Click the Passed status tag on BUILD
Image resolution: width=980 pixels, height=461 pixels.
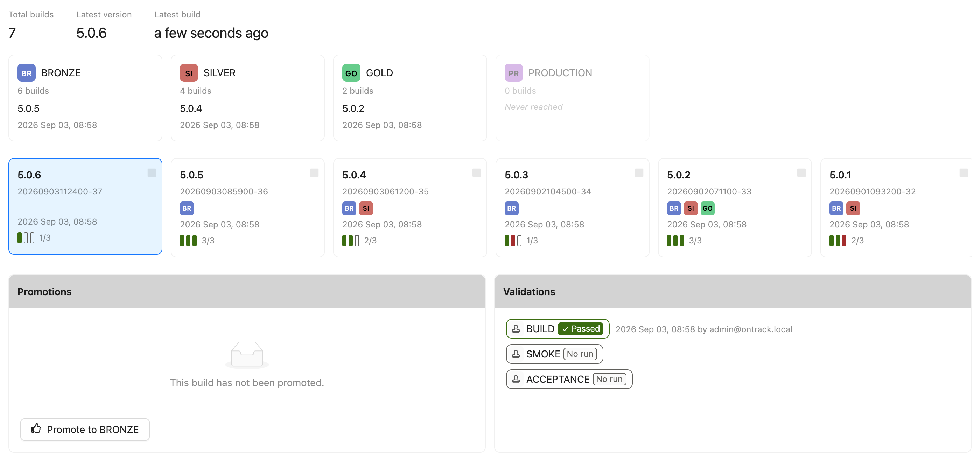[x=581, y=329]
